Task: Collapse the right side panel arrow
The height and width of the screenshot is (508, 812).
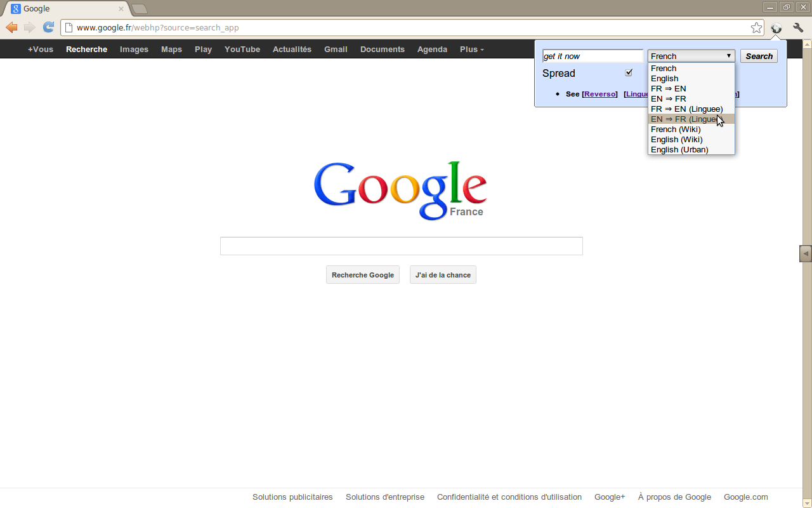Action: [x=804, y=253]
